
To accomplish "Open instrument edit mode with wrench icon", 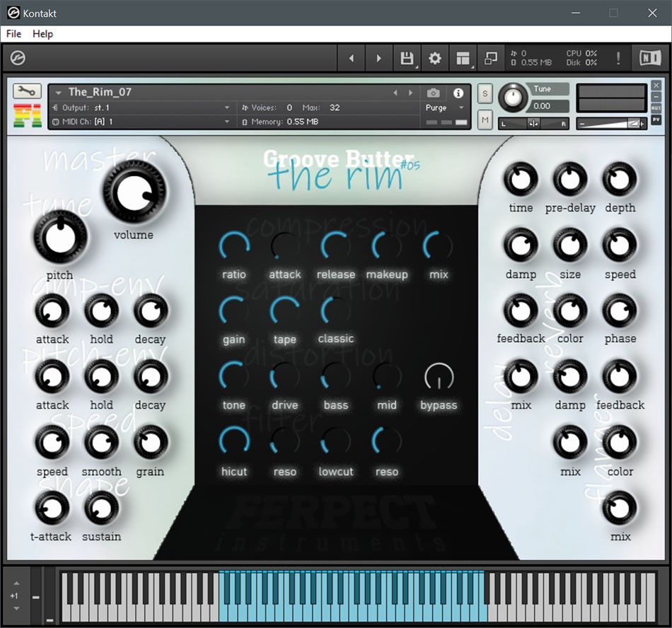I will [x=27, y=91].
